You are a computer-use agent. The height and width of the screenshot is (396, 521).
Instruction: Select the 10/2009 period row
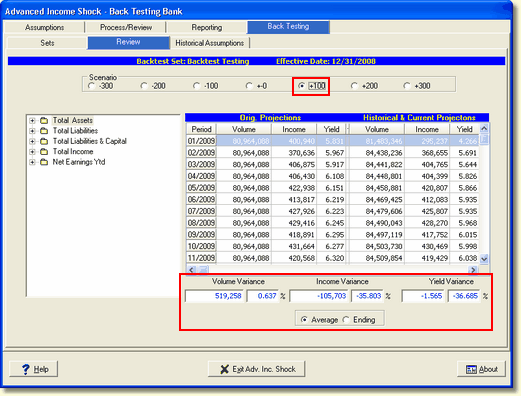(x=332, y=246)
